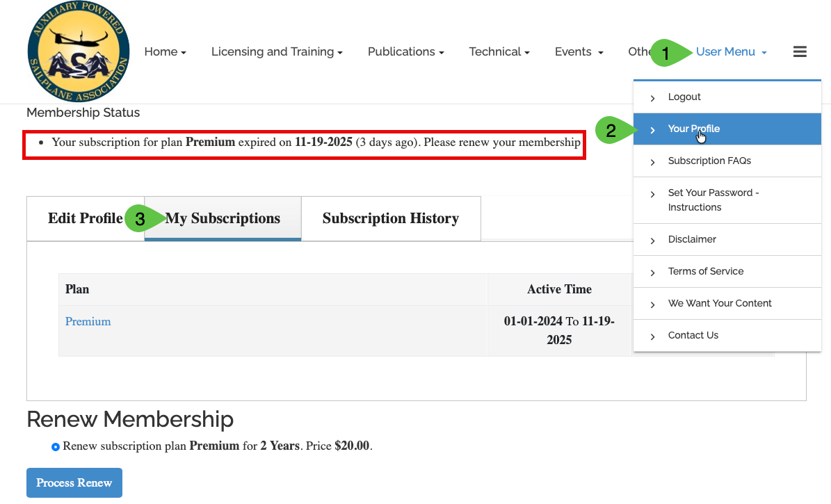The image size is (831, 504).
Task: Click the chevron icon beside Disclaimer
Action: [652, 241]
